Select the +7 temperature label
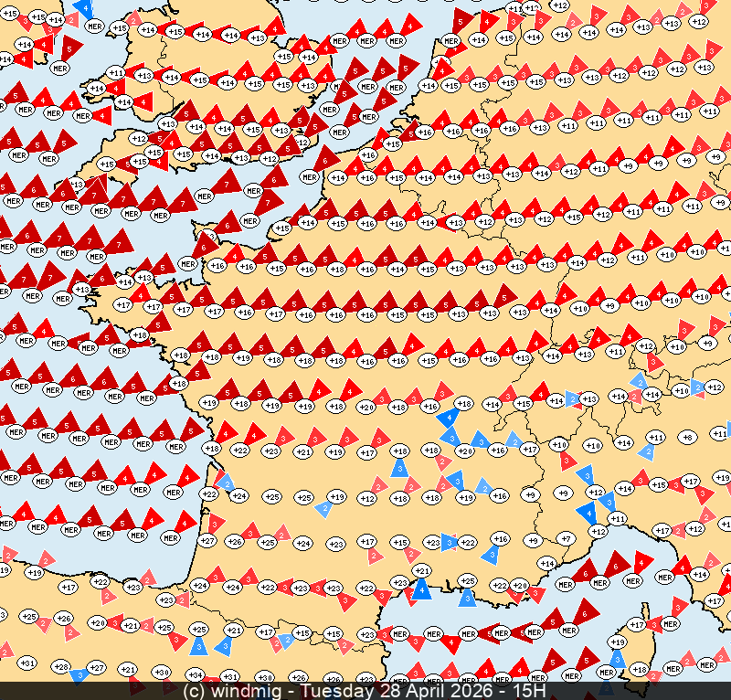The width and height of the screenshot is (731, 700). coord(566,539)
